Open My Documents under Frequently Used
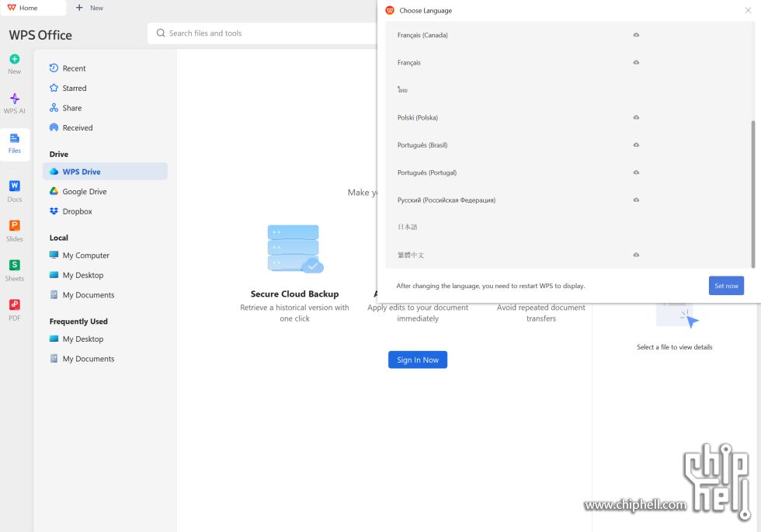The image size is (761, 532). (82, 360)
